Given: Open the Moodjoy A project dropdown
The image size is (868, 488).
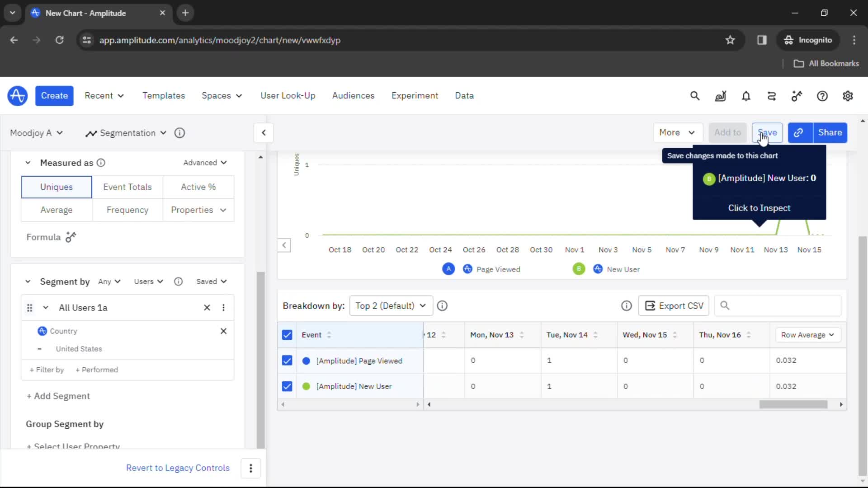Looking at the screenshot, I should 36,133.
